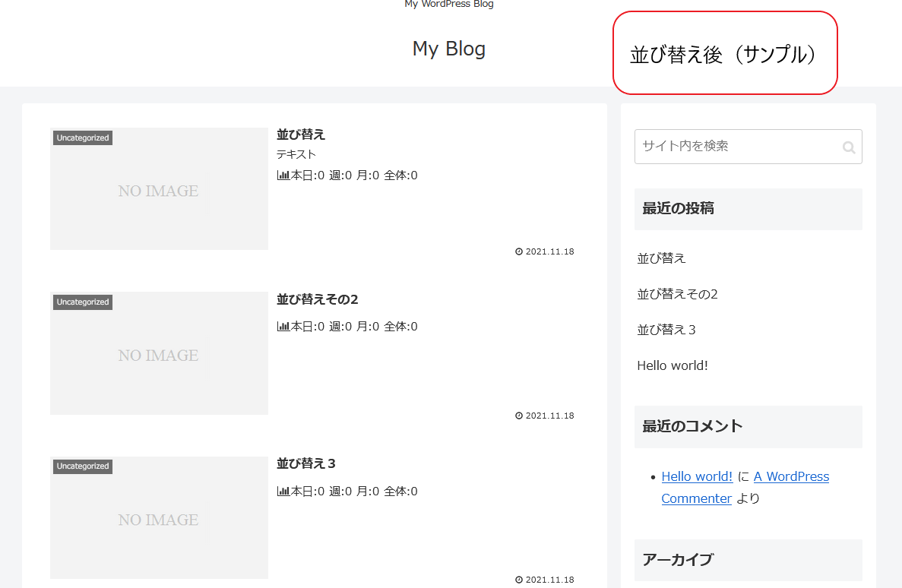The width and height of the screenshot is (902, 588).
Task: Click the search magnifier icon
Action: (848, 147)
